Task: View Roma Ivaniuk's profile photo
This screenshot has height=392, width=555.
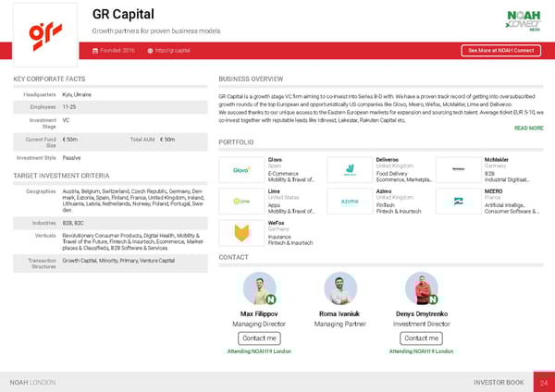Action: [340, 288]
